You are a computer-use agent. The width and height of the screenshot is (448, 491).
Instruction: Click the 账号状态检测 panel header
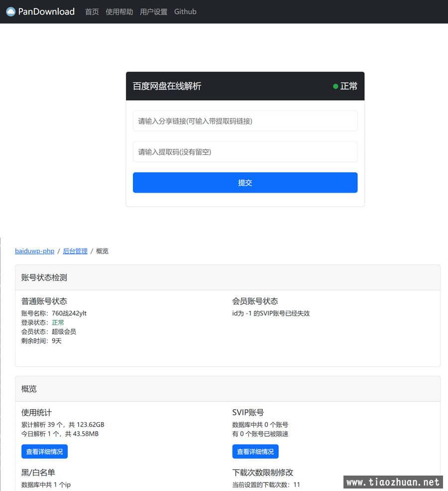pyautogui.click(x=227, y=277)
